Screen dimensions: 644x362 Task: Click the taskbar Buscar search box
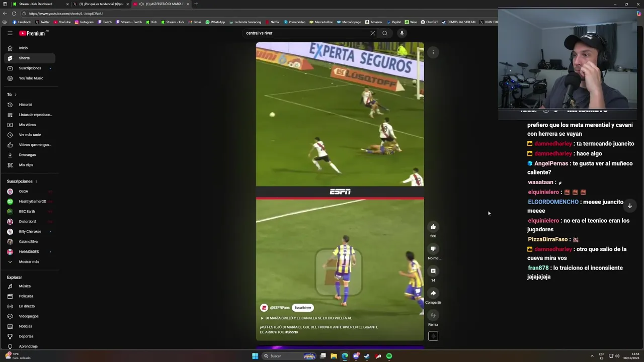[x=289, y=356]
